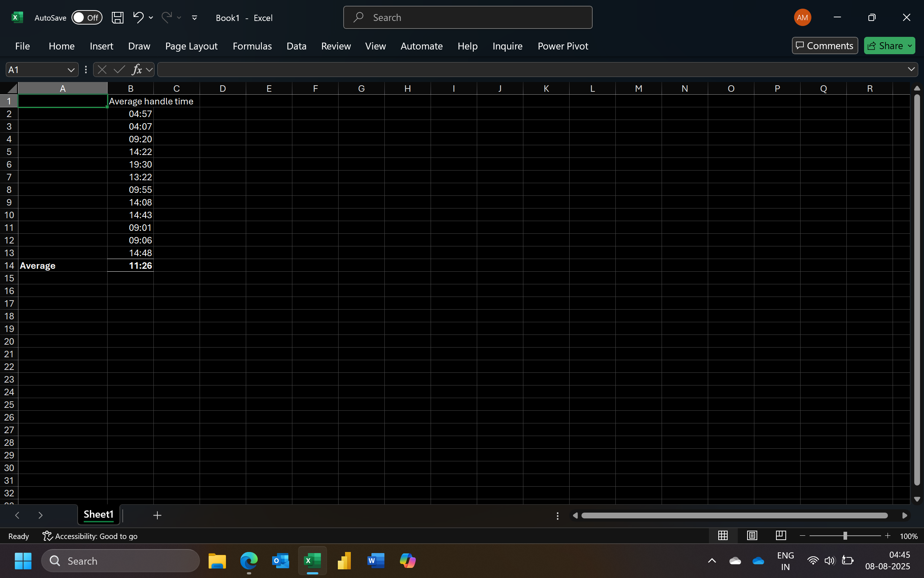Image resolution: width=924 pixels, height=578 pixels.
Task: Expand the Undo history dropdown
Action: click(x=151, y=18)
